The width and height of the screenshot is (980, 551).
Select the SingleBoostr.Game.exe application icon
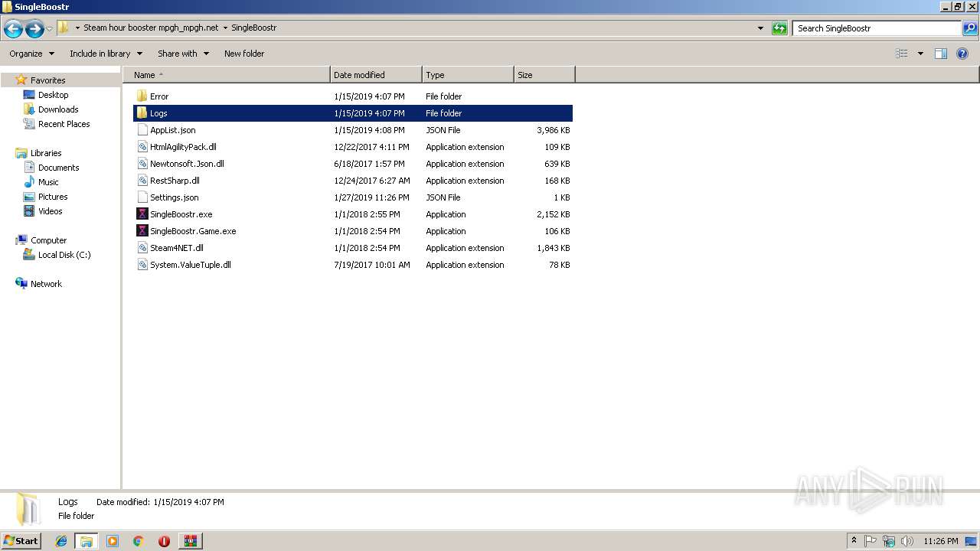(x=142, y=231)
